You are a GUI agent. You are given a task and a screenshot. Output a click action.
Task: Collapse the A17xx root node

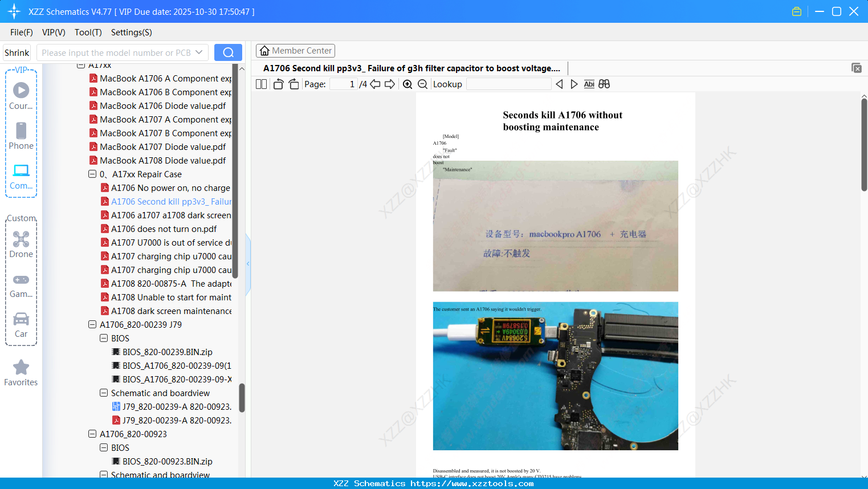tap(81, 65)
